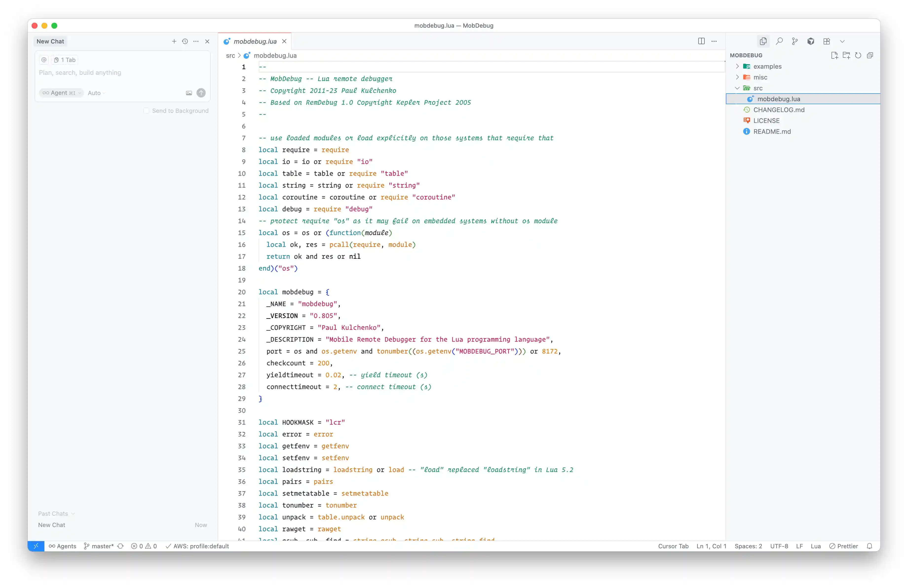Toggle Cursor Tab in status bar
This screenshot has height=588, width=908.
tap(673, 546)
